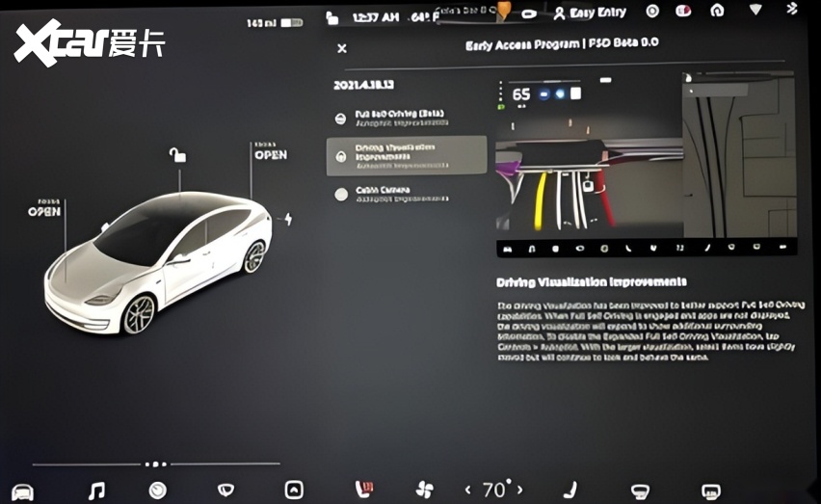Open the climate fan controls

[424, 490]
